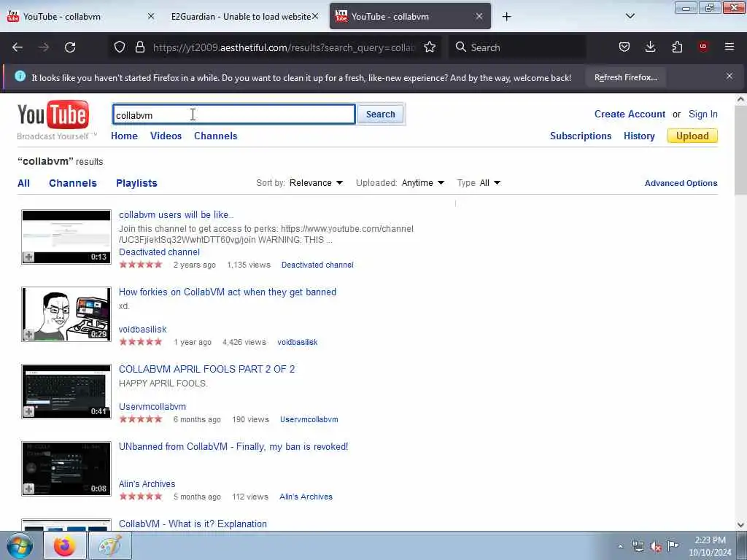Image resolution: width=747 pixels, height=560 pixels.
Task: Open Advanced Options link
Action: [681, 183]
